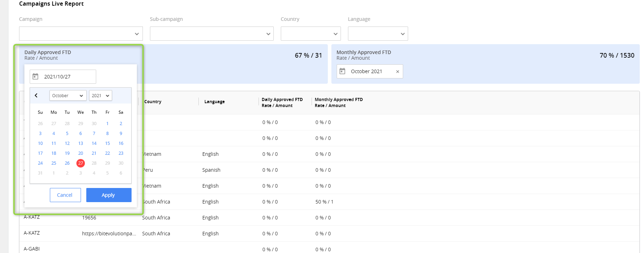
Task: Click the https://bitevolutionpa... sub-campaign cell
Action: (109, 234)
